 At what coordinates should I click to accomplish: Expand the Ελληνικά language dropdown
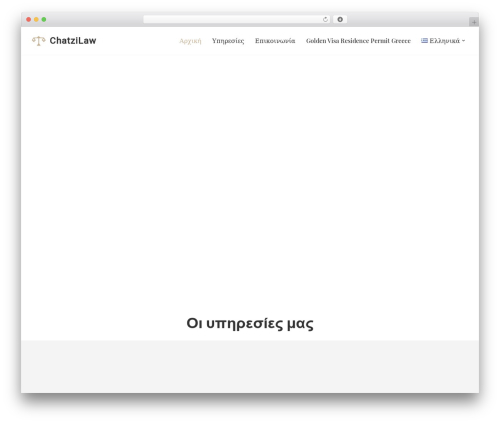[x=443, y=41]
